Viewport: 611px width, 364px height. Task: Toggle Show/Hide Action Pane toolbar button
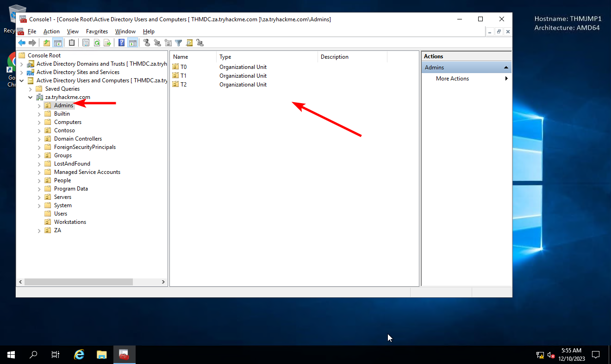pos(132,43)
